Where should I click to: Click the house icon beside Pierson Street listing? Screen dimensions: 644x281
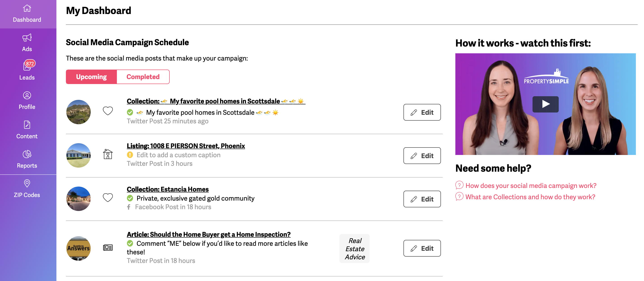click(108, 154)
